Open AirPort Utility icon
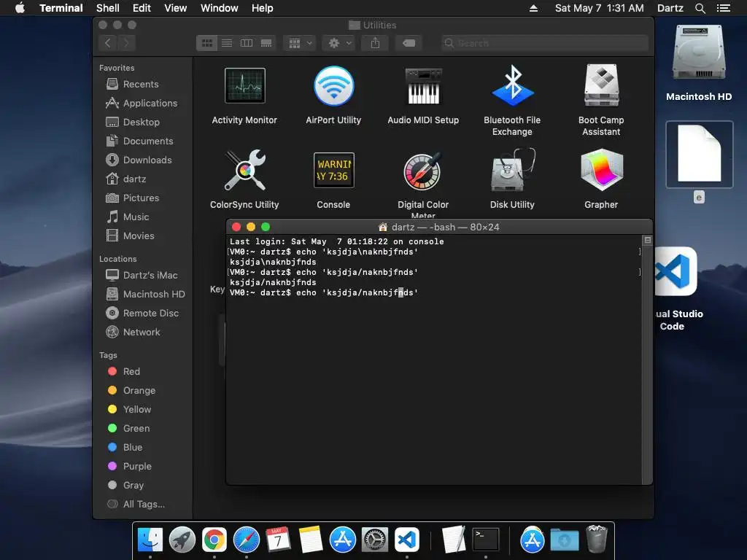The width and height of the screenshot is (747, 560). 333,86
